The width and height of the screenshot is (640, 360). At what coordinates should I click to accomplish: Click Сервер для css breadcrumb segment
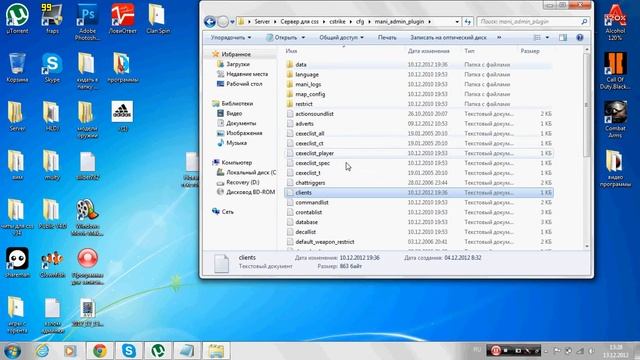tap(299, 22)
